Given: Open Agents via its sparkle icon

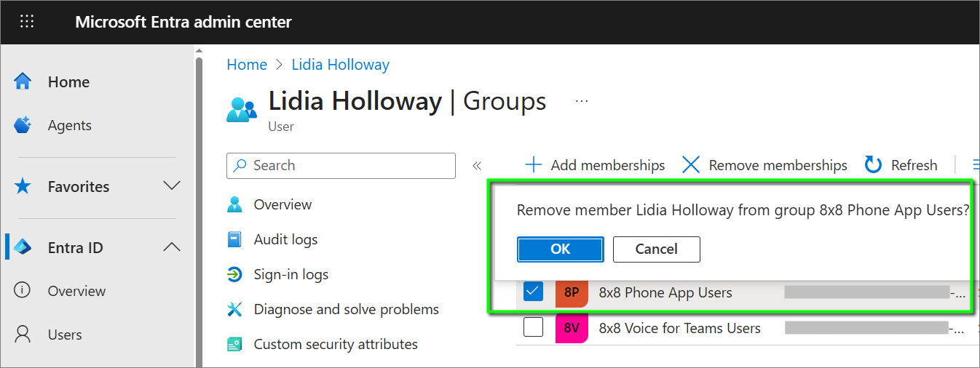Looking at the screenshot, I should 23,125.
